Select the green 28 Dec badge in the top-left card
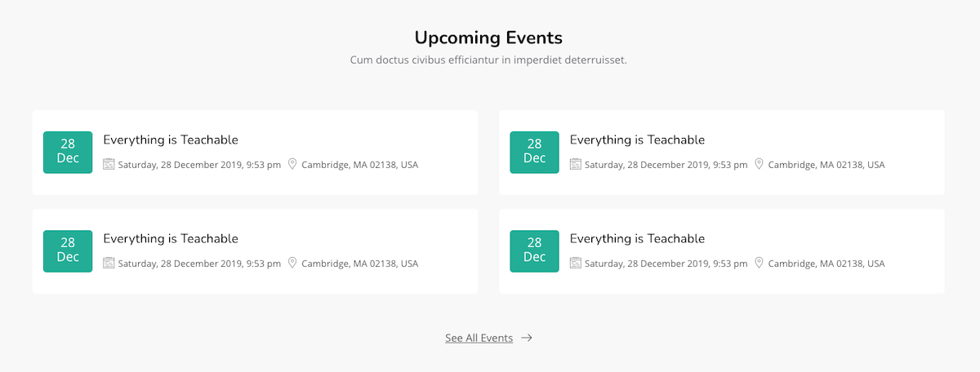 click(68, 152)
